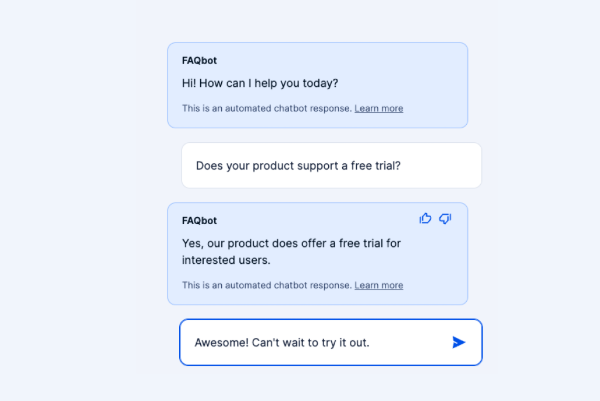Open Learn more link in greeting message
This screenshot has height=401, width=600.
pos(378,108)
